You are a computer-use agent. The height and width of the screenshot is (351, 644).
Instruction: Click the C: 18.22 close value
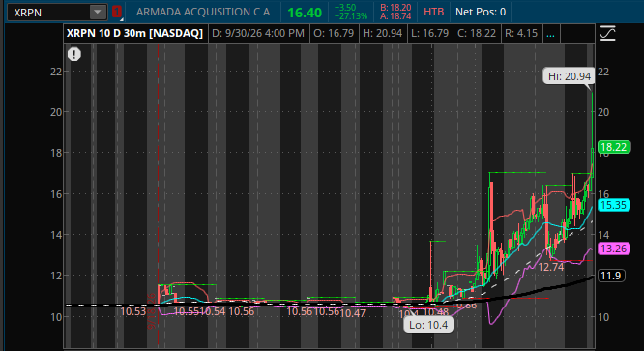click(x=477, y=33)
